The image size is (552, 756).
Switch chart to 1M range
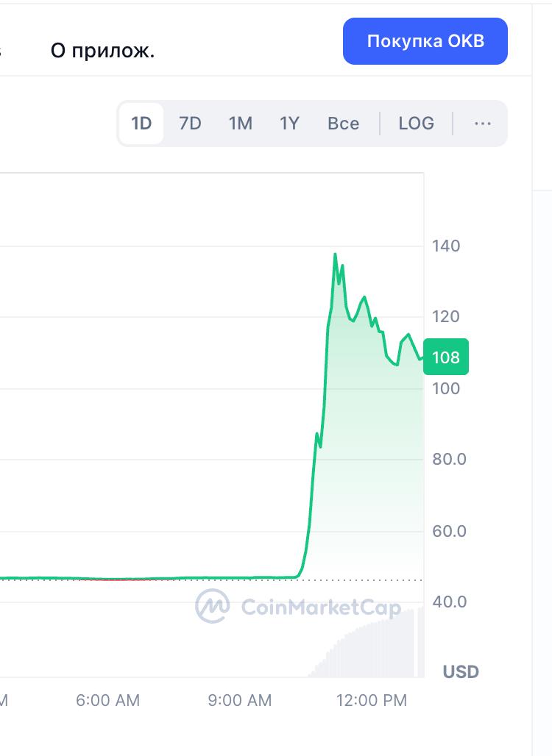240,124
